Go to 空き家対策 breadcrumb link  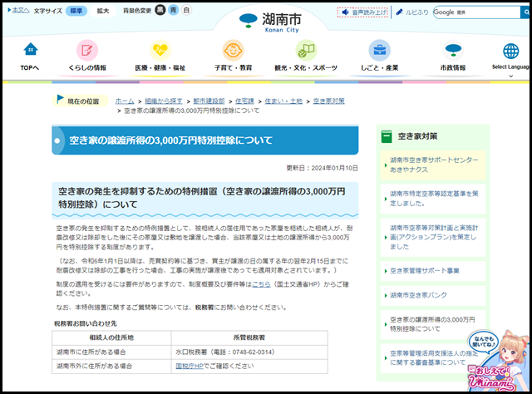pyautogui.click(x=329, y=101)
